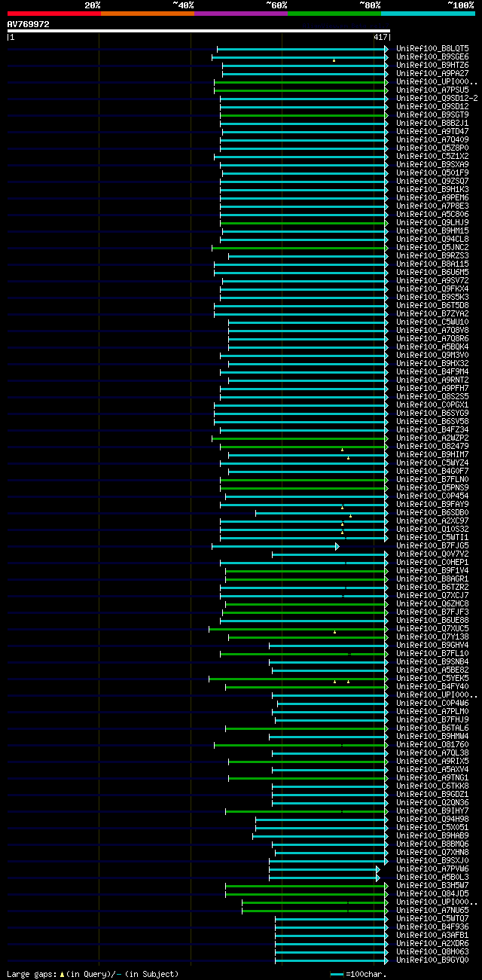This screenshot has height=980, width=482.
Task: Click label UniRef100_B7FJG5
Action: point(432,545)
